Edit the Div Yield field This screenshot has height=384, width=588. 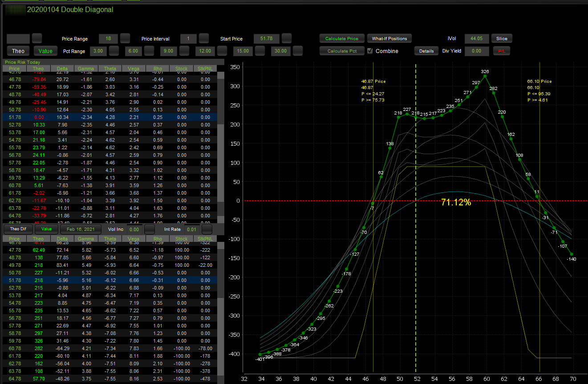(x=477, y=51)
